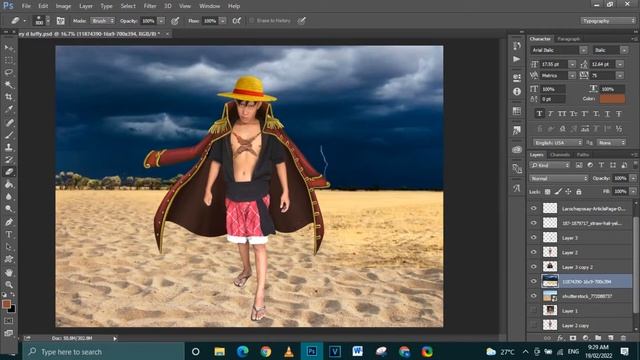Select the Zoom tool
This screenshot has height=360, width=640.
click(9, 284)
